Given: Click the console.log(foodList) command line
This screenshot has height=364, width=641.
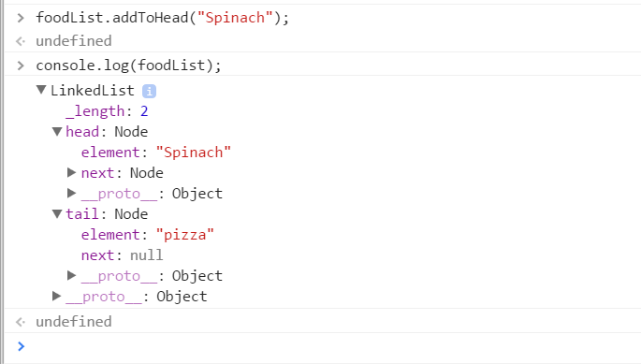Looking at the screenshot, I should (128, 66).
